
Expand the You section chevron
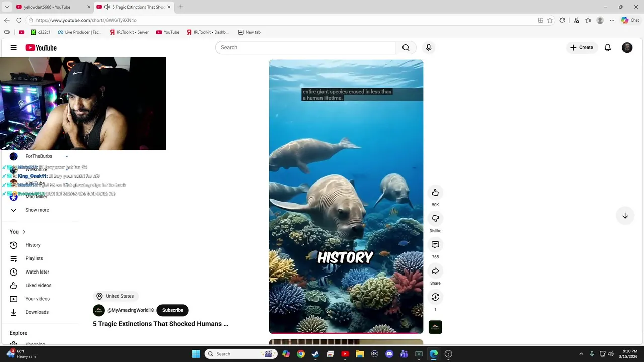tap(24, 232)
